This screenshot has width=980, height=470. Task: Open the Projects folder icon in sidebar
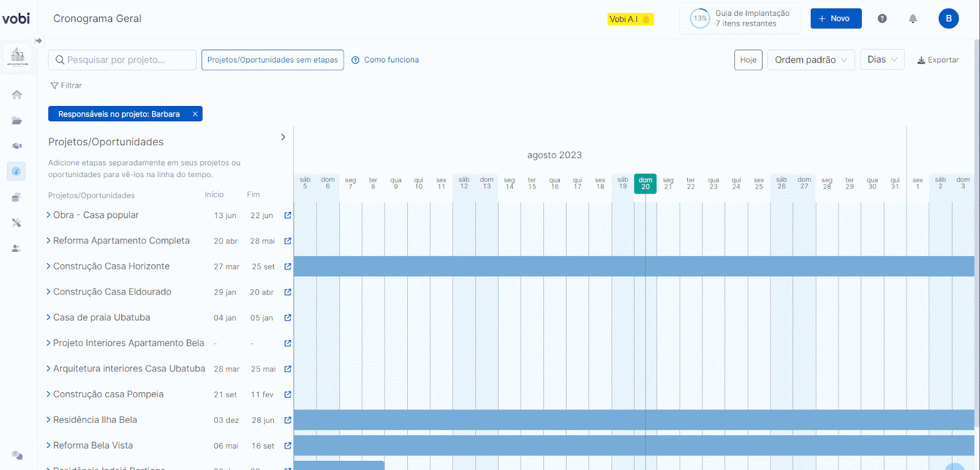click(17, 121)
